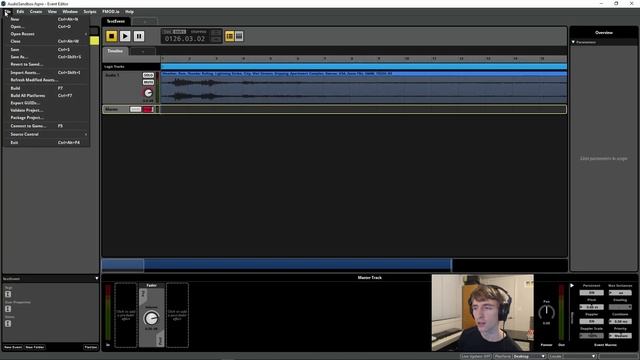Adjust the Audio 1 track volume knob
The height and width of the screenshot is (360, 640).
(148, 93)
